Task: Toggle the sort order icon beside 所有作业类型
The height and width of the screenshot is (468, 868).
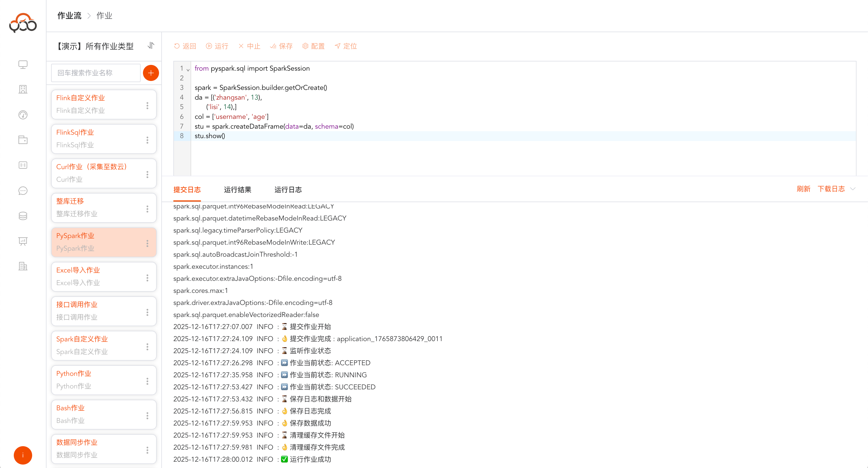Action: [x=151, y=46]
